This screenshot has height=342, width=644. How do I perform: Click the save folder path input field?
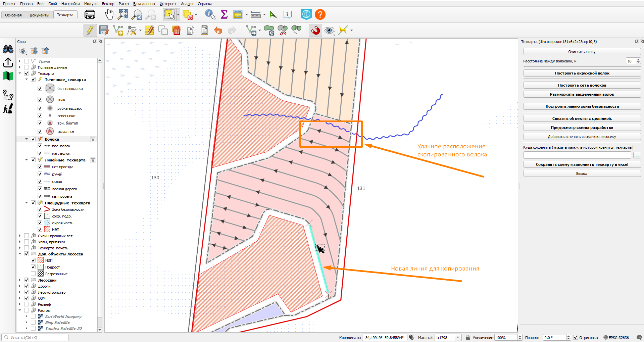tap(577, 155)
